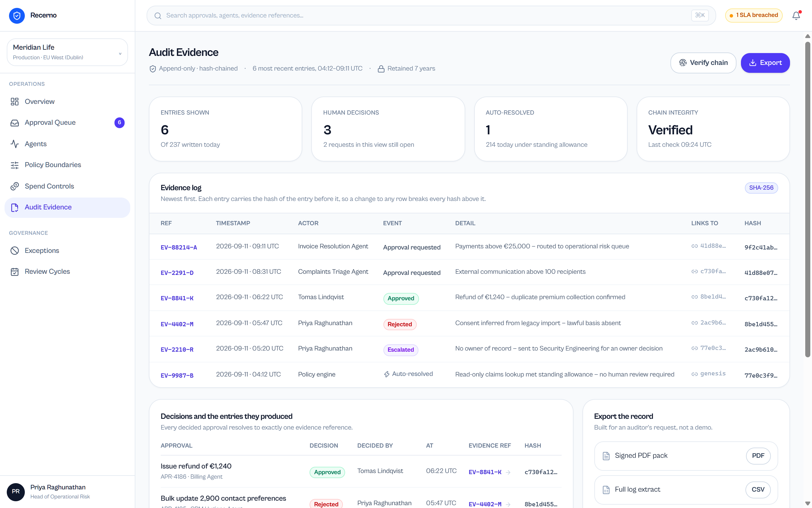The height and width of the screenshot is (508, 812).
Task: Click the Approved badge for Tomas Lindqvist in Evidence log
Action: click(x=401, y=298)
